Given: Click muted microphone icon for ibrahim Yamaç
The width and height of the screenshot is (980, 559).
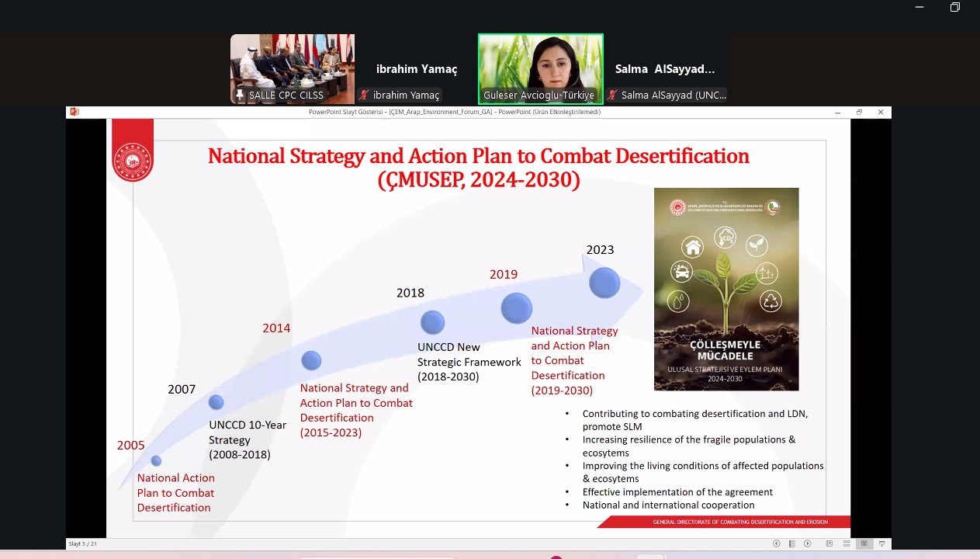Looking at the screenshot, I should (363, 95).
